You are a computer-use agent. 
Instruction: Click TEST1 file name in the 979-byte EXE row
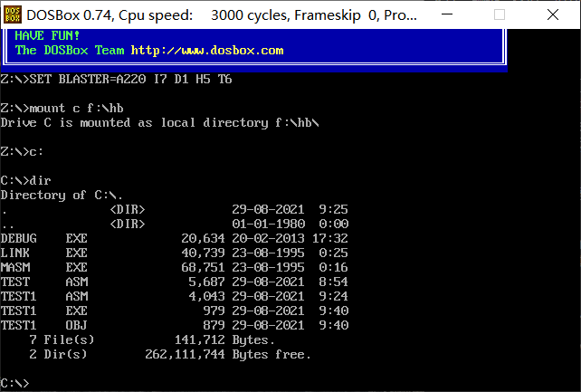click(x=18, y=311)
